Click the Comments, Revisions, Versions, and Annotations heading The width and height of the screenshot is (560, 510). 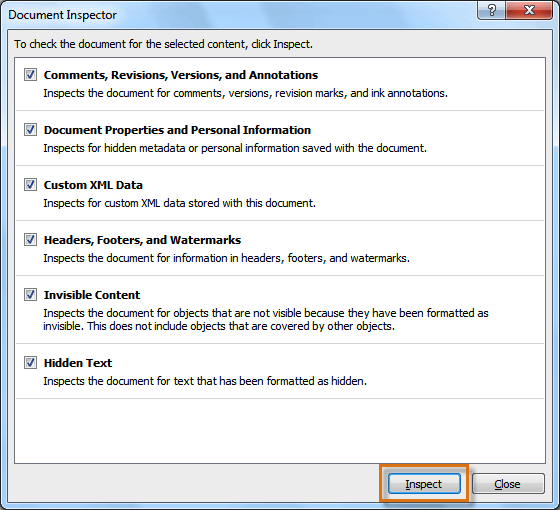point(181,75)
